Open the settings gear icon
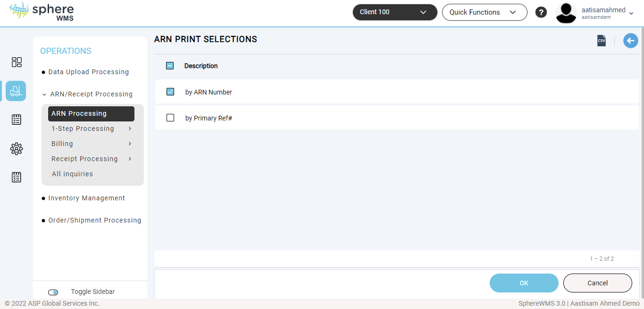 [x=17, y=149]
